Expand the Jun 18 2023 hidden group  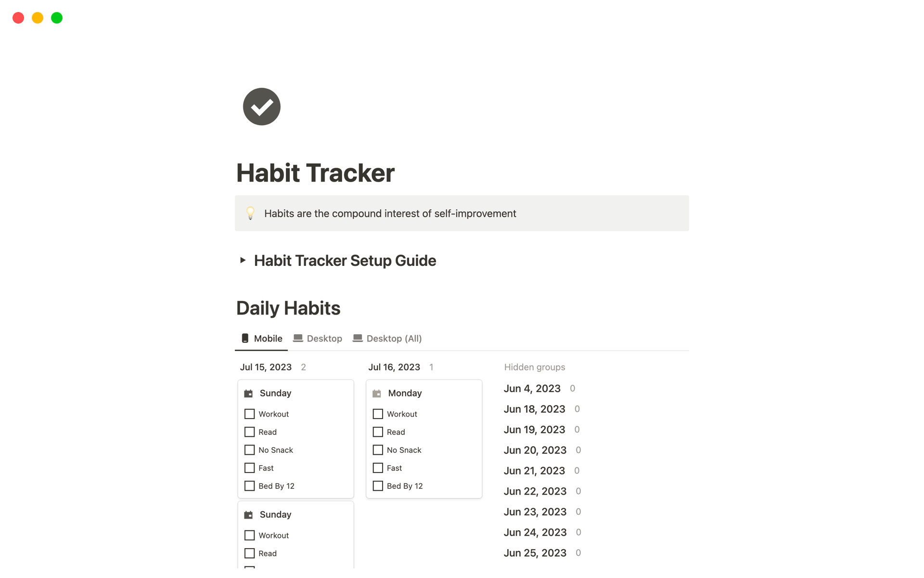click(x=534, y=408)
